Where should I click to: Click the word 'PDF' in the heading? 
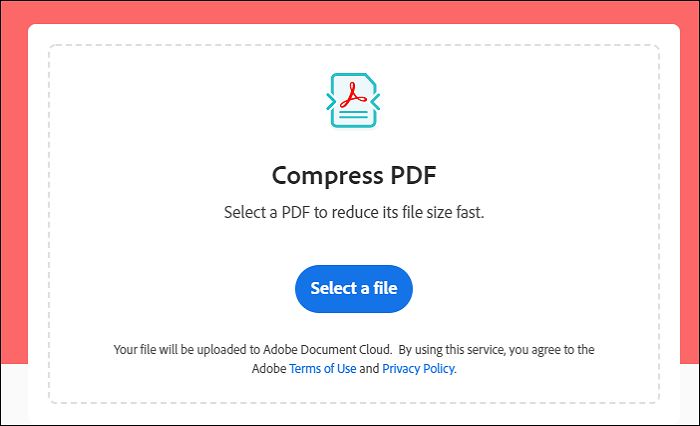413,175
